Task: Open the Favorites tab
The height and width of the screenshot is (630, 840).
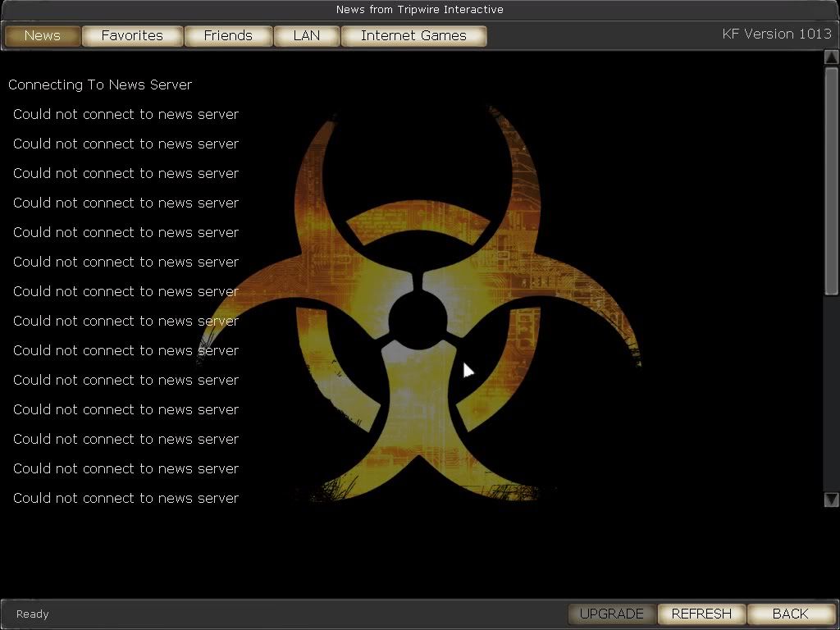Action: pyautogui.click(x=132, y=35)
